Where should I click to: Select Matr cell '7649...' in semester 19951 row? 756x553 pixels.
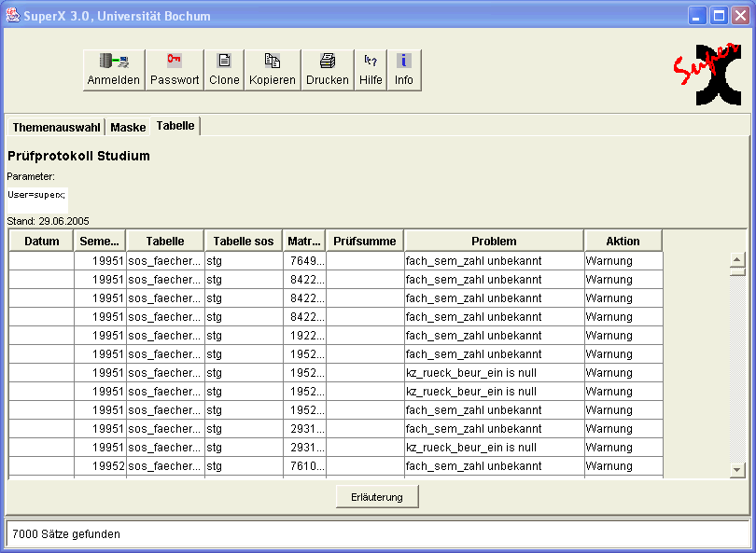[x=304, y=261]
